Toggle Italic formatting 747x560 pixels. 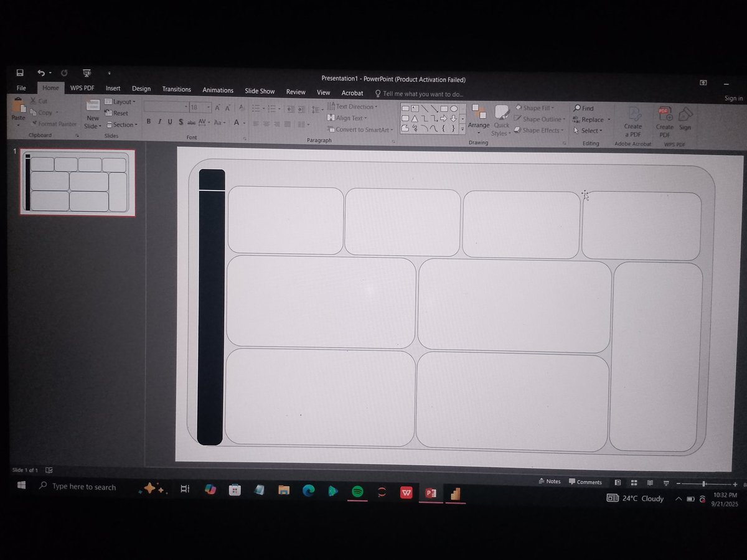pos(159,122)
